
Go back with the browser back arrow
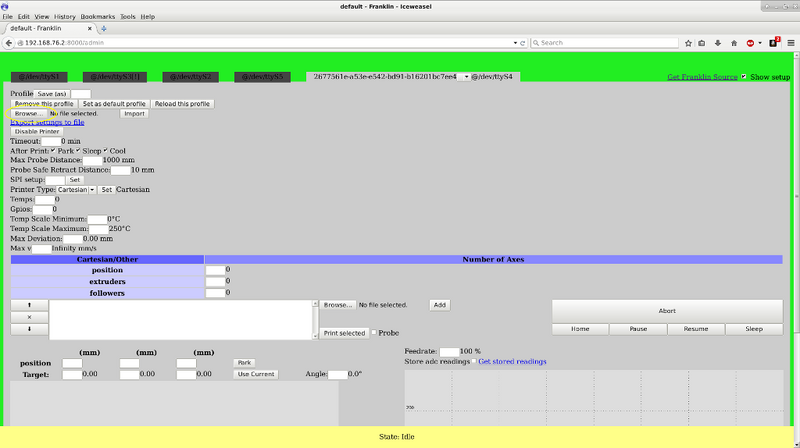click(9, 43)
